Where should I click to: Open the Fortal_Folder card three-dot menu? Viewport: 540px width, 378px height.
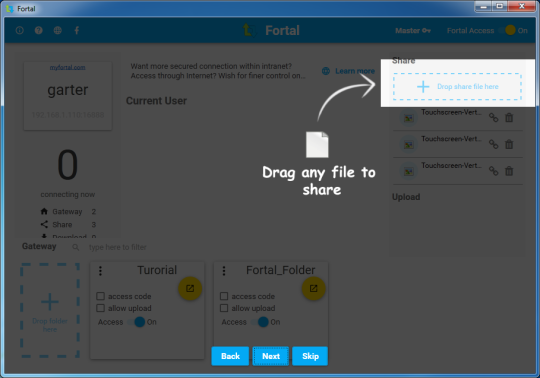tap(224, 271)
